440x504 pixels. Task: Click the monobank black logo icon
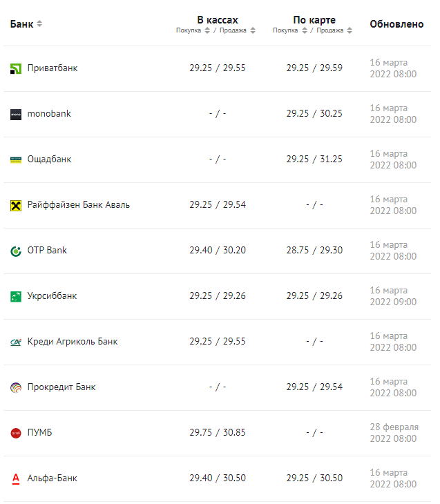pos(16,115)
